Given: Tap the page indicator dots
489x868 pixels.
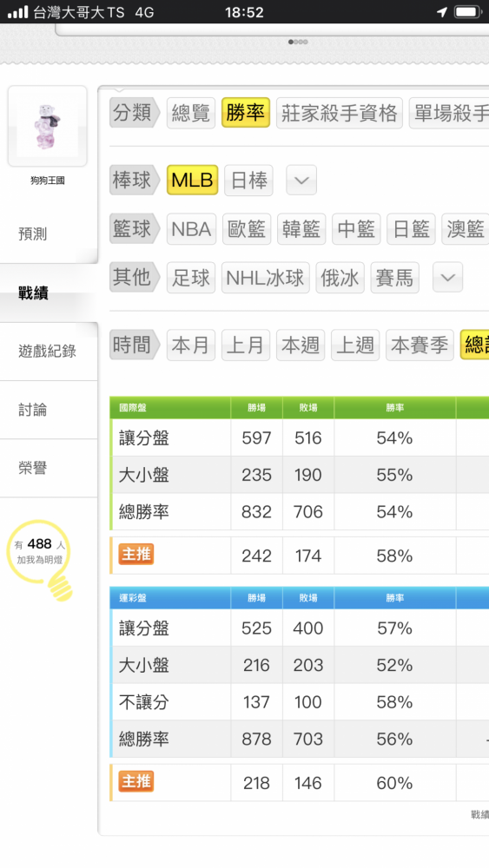Looking at the screenshot, I should click(x=298, y=42).
